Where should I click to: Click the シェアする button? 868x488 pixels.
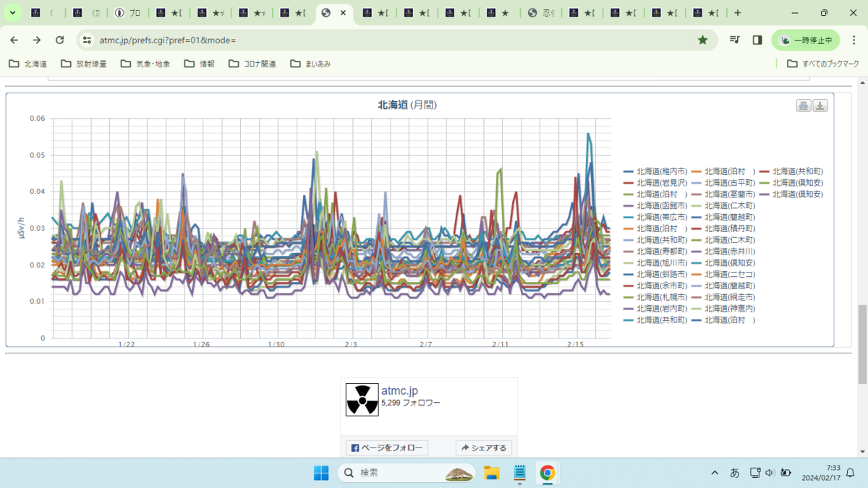point(484,448)
